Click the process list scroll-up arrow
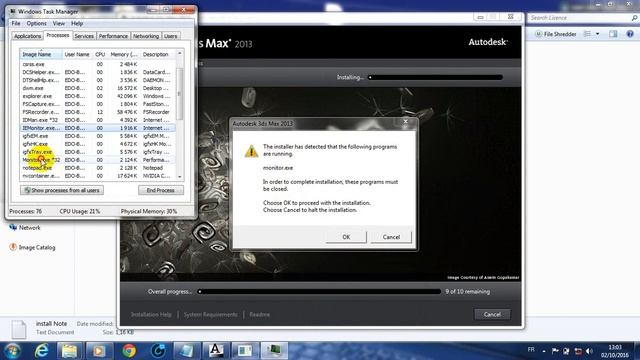640x360 pixels. (x=180, y=53)
